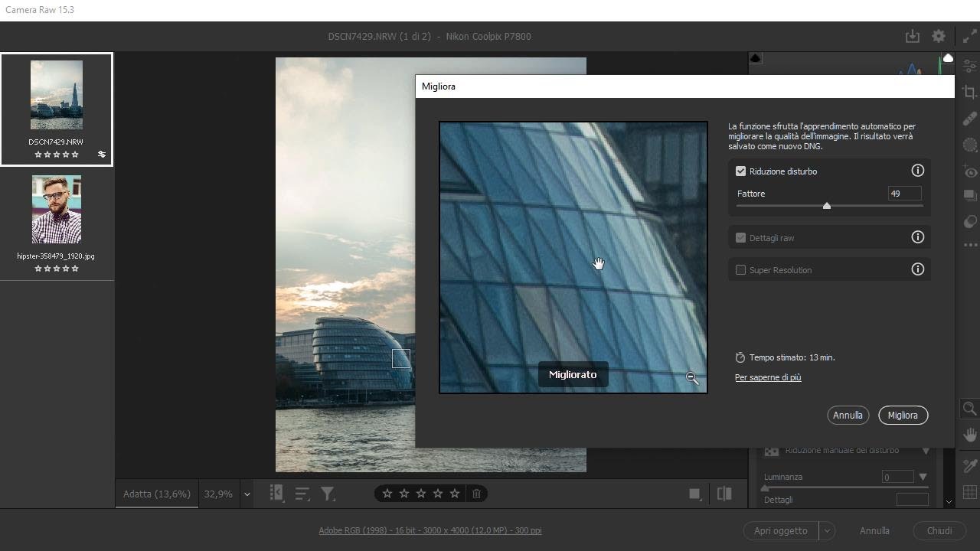Toggle the Dettagli raw checkbox

(x=740, y=238)
